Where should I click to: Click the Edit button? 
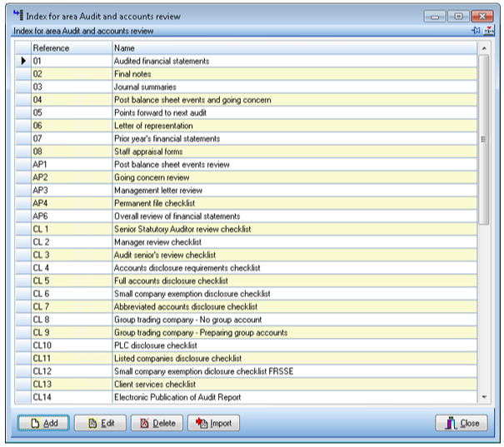100,423
